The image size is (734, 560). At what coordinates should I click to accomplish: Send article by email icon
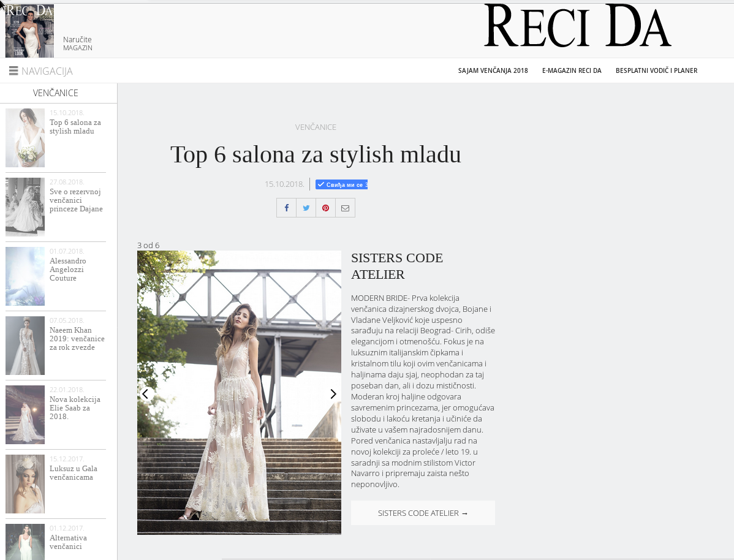[346, 208]
